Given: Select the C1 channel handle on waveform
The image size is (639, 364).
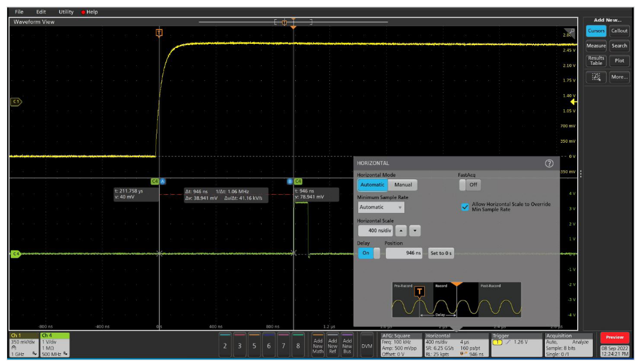Looking at the screenshot, I should (15, 102).
